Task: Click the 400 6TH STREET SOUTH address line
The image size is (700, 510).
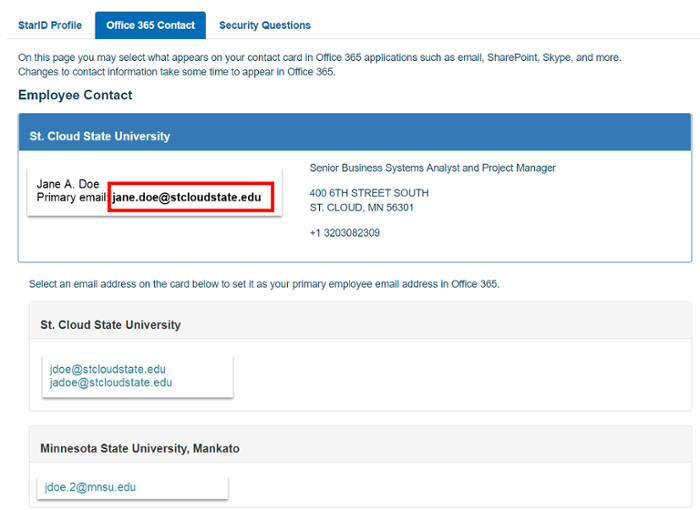Action: click(x=369, y=193)
